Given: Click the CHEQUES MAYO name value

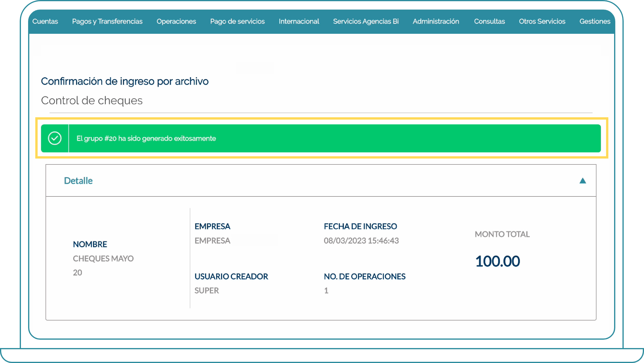Looking at the screenshot, I should click(x=103, y=258).
